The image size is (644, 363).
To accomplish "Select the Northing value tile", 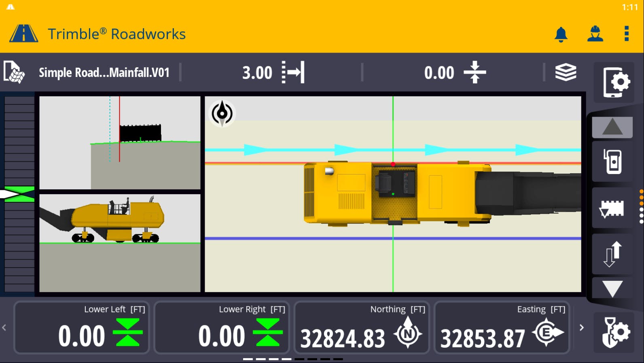I will pos(362,328).
